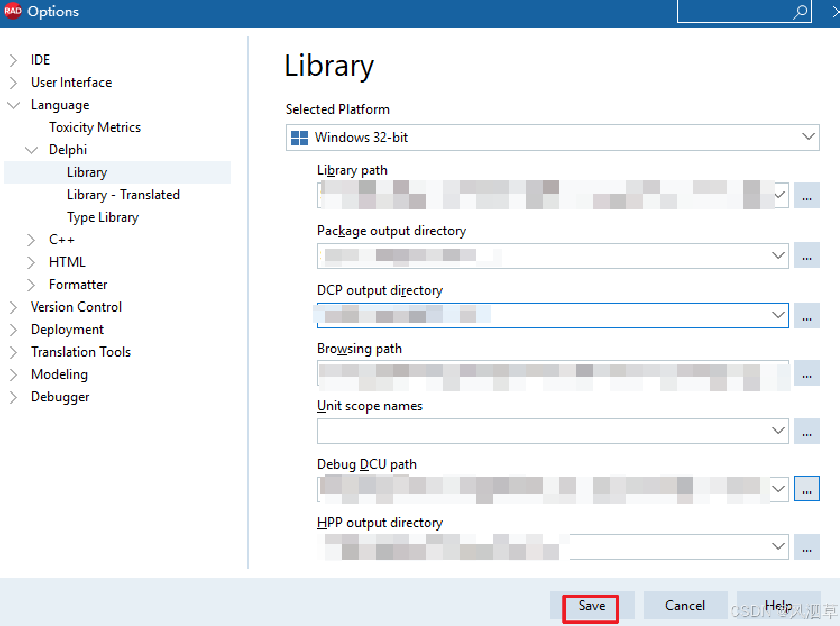Collapse the Language tree node

[13, 105]
